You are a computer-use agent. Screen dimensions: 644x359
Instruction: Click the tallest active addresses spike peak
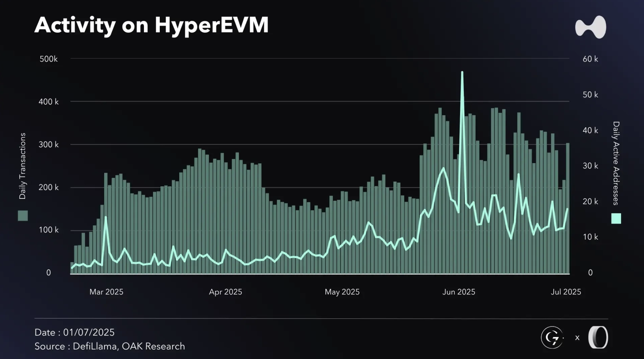coord(462,72)
